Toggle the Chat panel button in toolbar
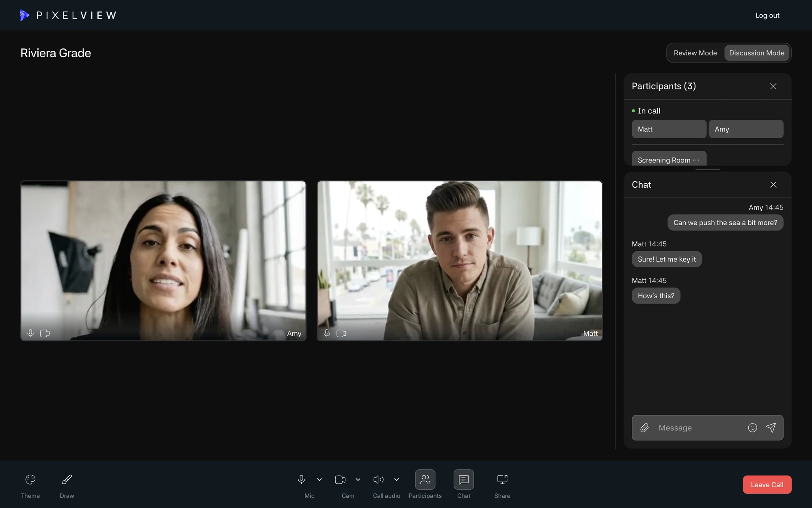 point(464,480)
